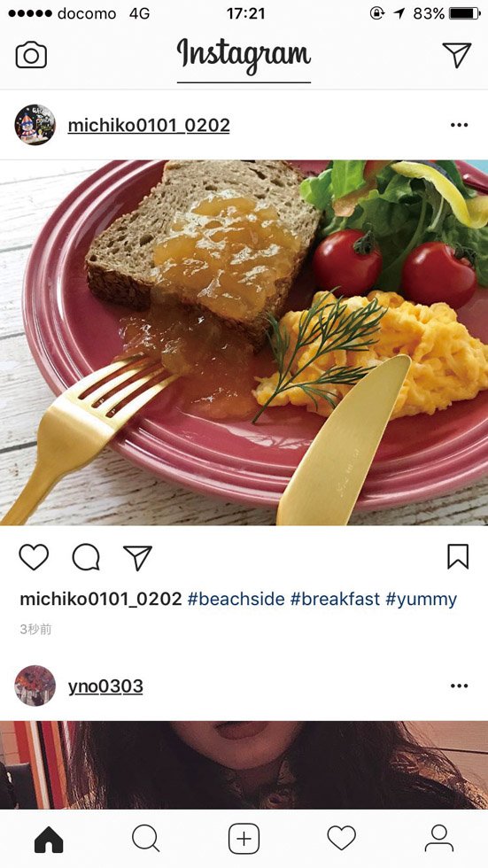Open comments with the speech bubble icon
The height and width of the screenshot is (868, 488).
tap(86, 557)
